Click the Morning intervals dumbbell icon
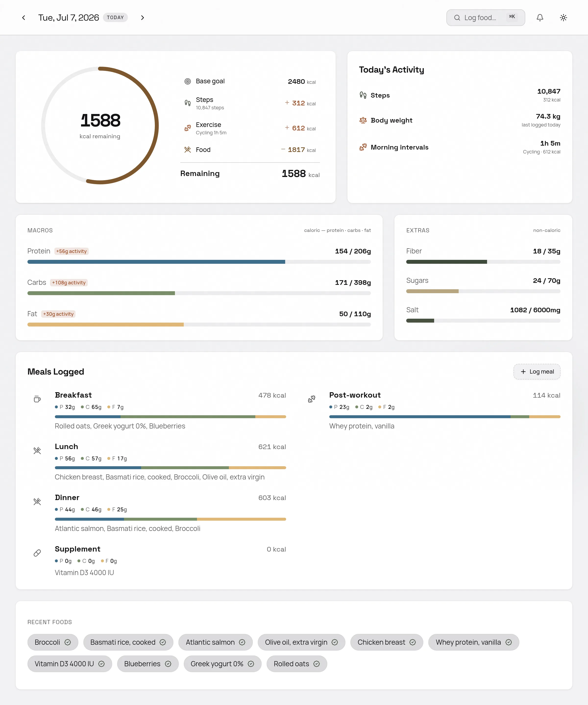Screen dimensions: 588x705 pos(363,147)
